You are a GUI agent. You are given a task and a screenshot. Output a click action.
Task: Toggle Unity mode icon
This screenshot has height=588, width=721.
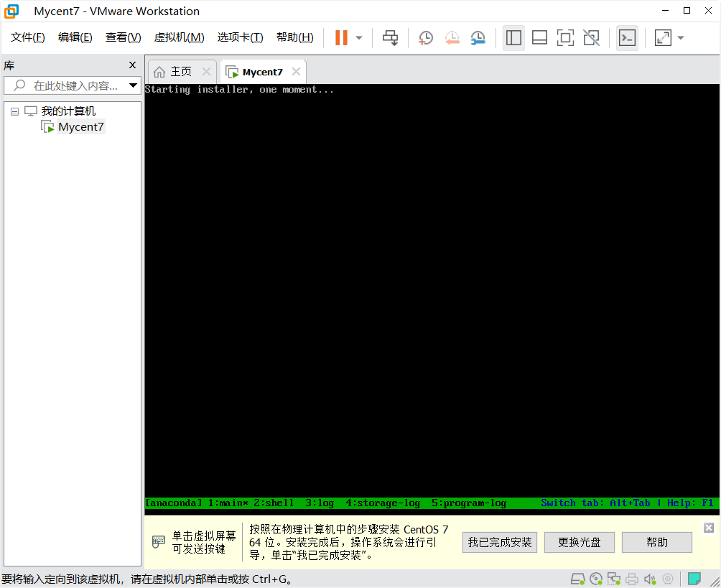[x=591, y=38]
